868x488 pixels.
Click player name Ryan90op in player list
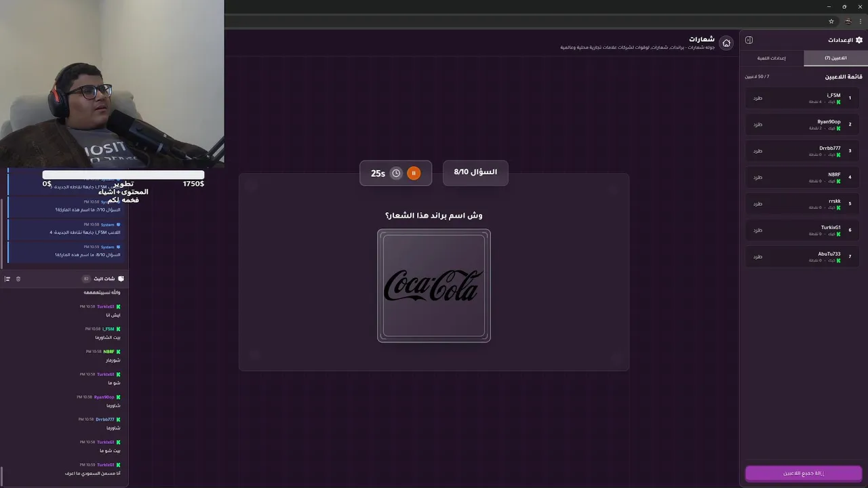coord(829,122)
